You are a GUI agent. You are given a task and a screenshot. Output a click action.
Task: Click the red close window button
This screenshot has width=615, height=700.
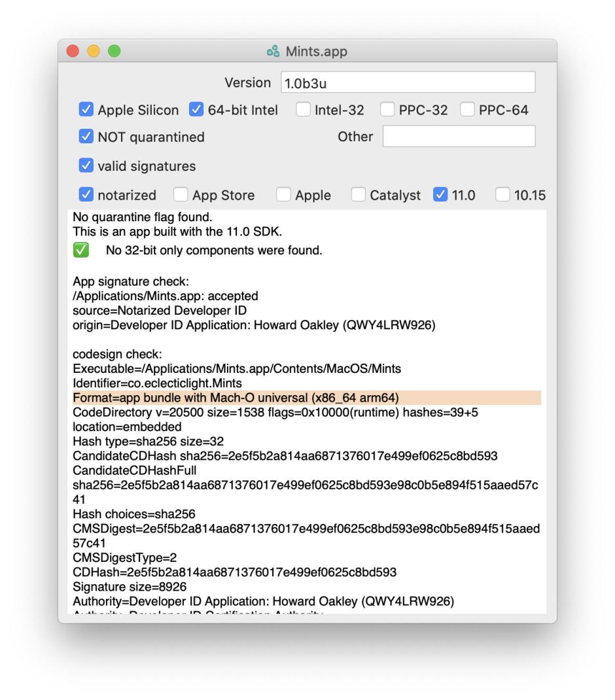(x=73, y=51)
